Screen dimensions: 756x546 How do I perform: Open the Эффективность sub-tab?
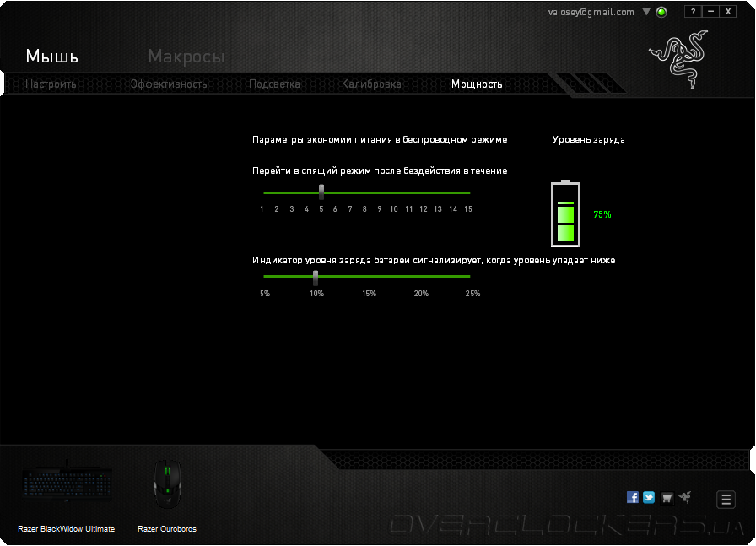[x=168, y=84]
